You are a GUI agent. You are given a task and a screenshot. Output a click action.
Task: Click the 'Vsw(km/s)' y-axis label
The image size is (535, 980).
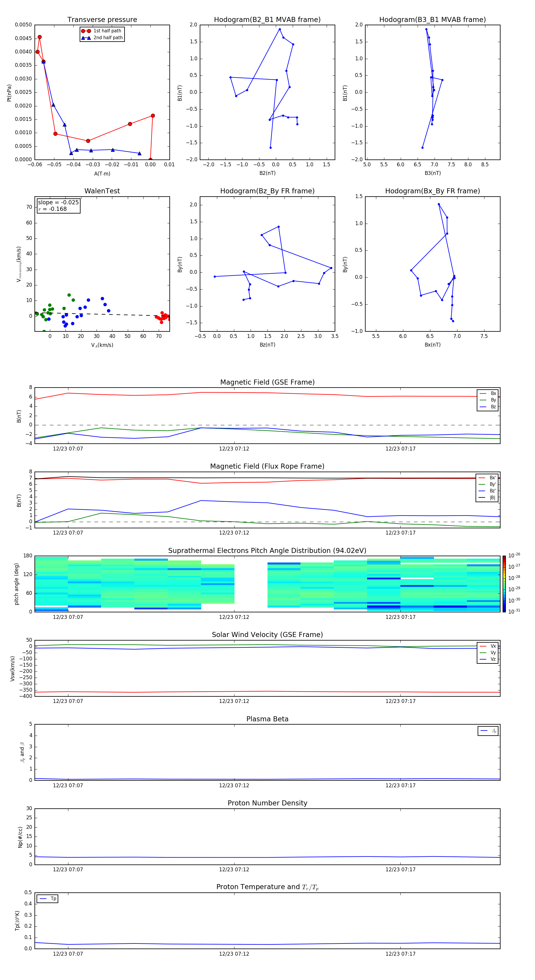[x=12, y=668]
